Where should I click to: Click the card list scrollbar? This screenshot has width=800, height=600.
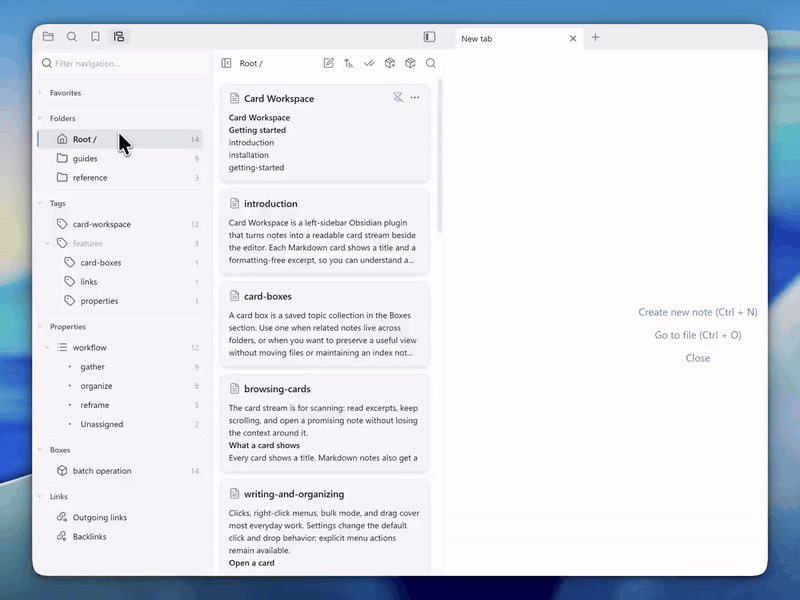click(x=440, y=156)
